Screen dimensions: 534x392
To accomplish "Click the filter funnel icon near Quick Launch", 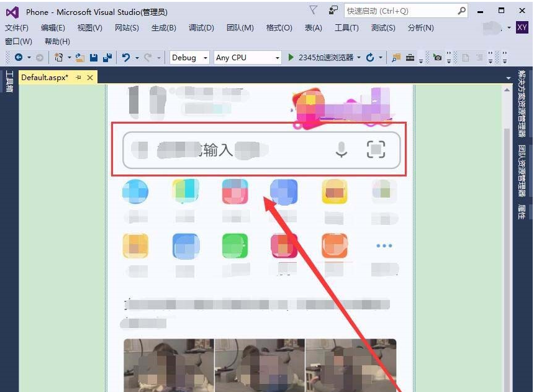I will (312, 9).
